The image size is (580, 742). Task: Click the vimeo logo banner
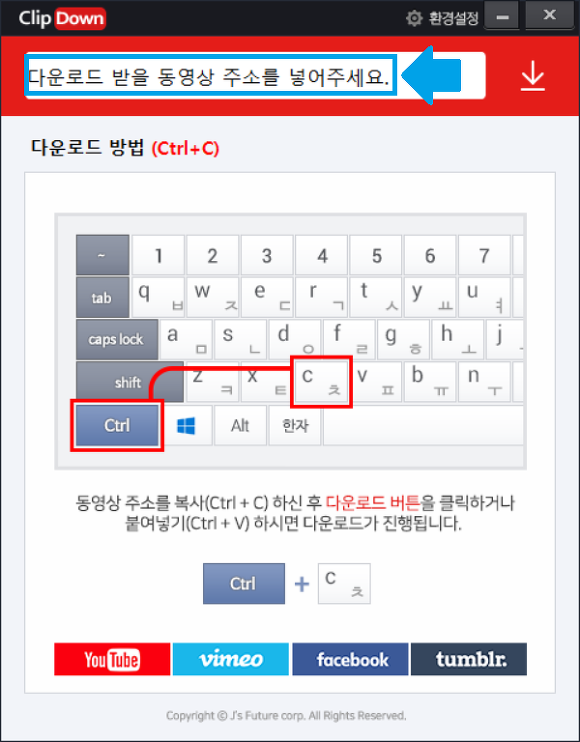[x=230, y=659]
